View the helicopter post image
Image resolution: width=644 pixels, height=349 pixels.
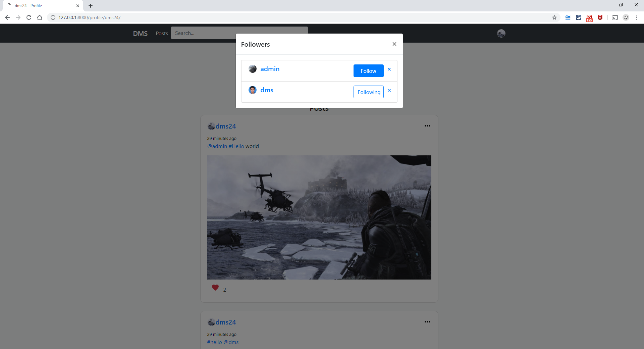[319, 217]
